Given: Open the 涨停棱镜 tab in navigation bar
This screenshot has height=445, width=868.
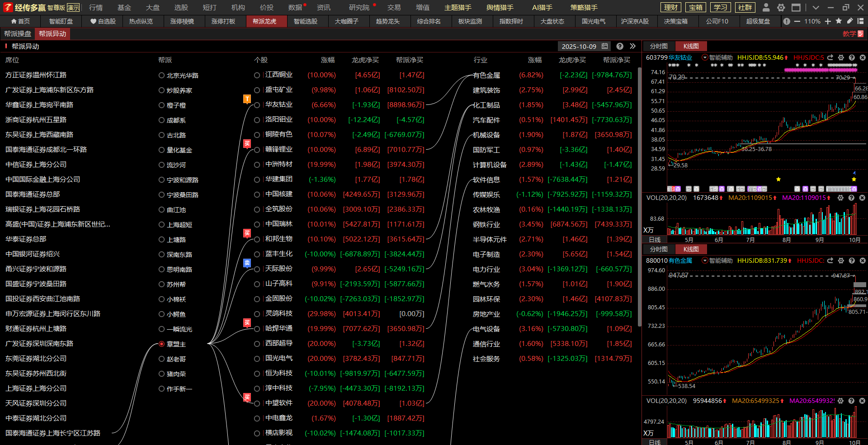Looking at the screenshot, I should tap(182, 21).
